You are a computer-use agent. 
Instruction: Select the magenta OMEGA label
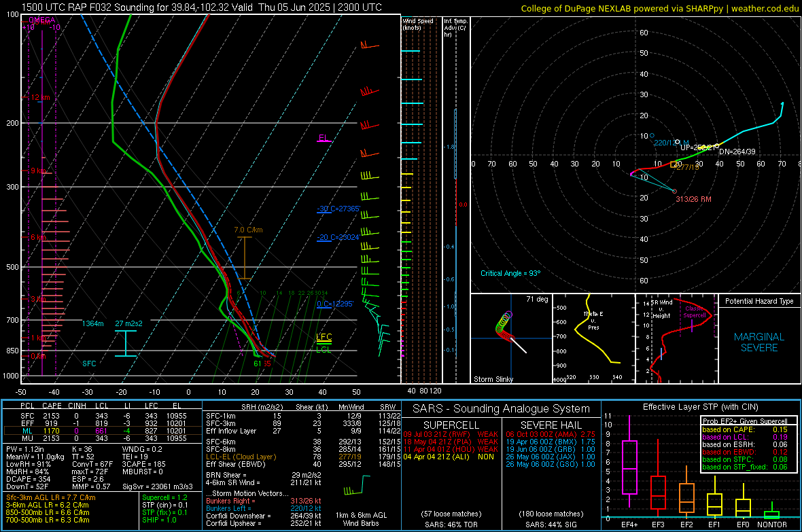pos(42,20)
